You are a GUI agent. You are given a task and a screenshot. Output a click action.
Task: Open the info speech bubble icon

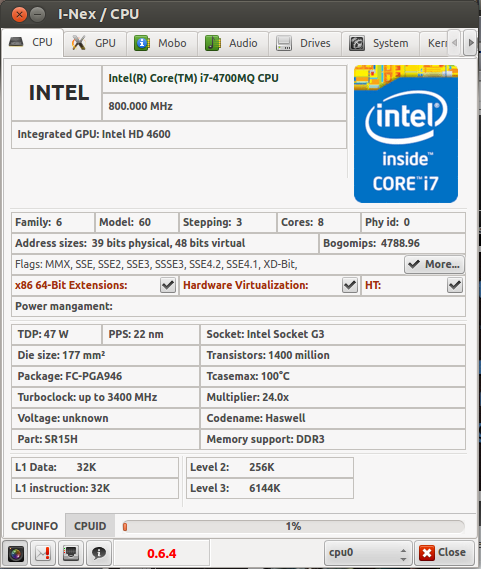(99, 554)
